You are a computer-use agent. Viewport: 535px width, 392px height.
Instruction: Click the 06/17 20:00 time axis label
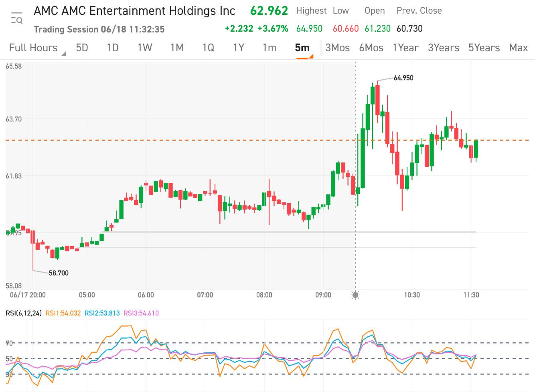(x=28, y=295)
